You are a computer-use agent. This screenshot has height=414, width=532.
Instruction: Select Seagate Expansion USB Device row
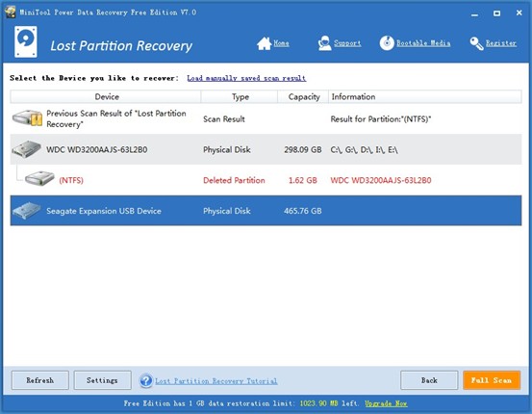point(266,211)
